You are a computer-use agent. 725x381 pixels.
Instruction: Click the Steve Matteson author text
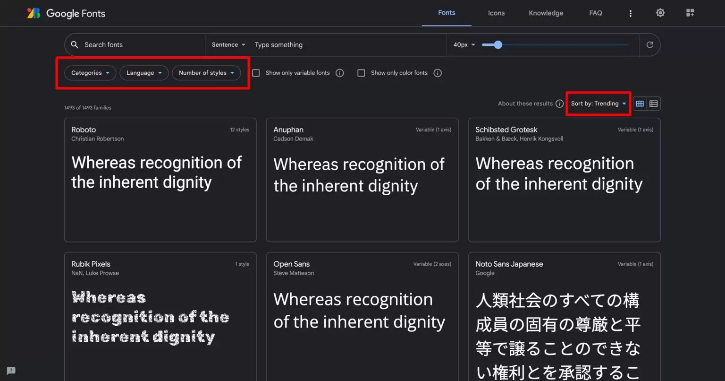click(x=294, y=273)
